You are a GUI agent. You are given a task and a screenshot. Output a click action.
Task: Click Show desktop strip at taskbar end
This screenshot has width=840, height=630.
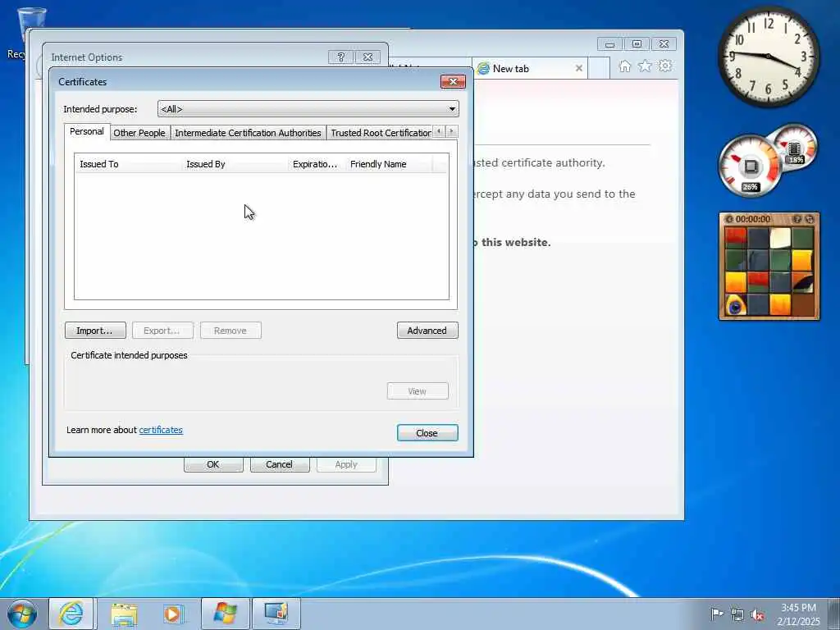(x=834, y=614)
